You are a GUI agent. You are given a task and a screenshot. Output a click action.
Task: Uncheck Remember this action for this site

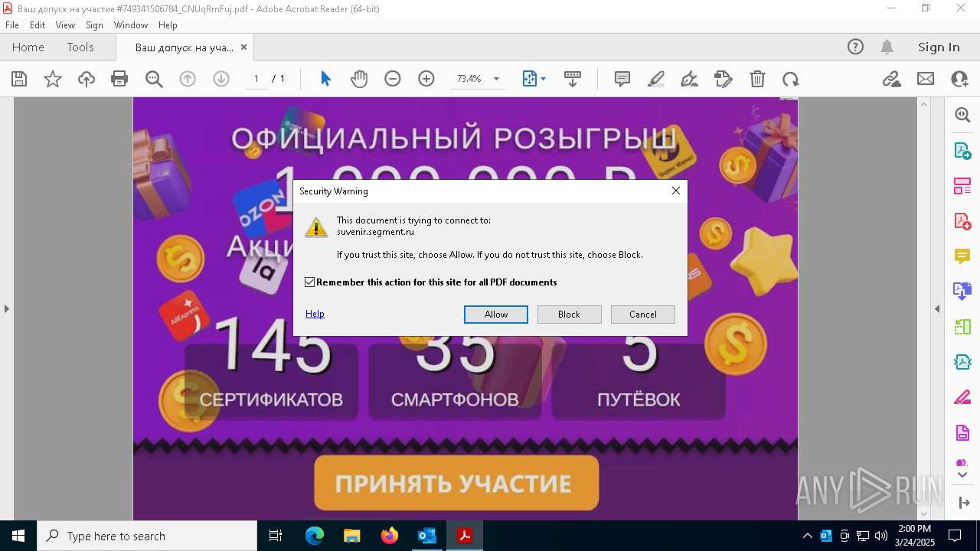309,282
